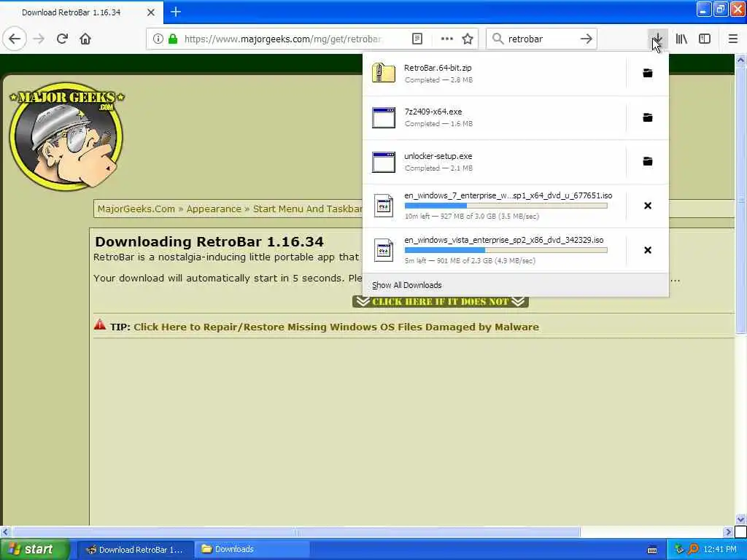747x560 pixels.
Task: Select the Download RetroBar 1.16.34 tab
Action: (x=71, y=12)
